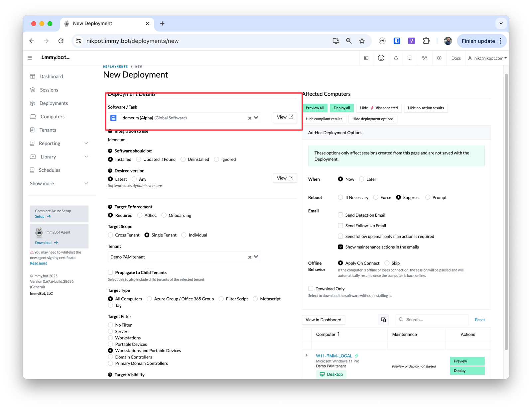Open Schedules in sidebar

pyautogui.click(x=50, y=170)
